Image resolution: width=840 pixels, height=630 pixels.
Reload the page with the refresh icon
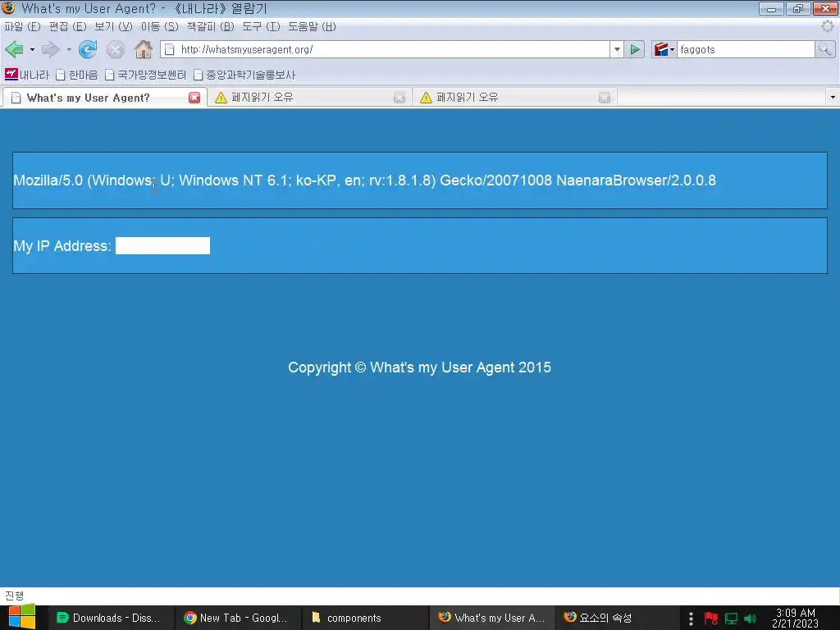88,49
